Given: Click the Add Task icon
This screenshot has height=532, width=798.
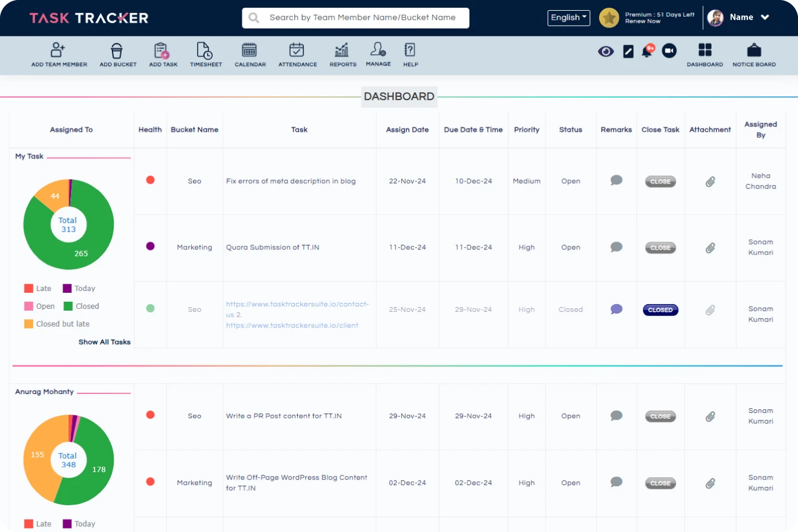Looking at the screenshot, I should pos(163,51).
